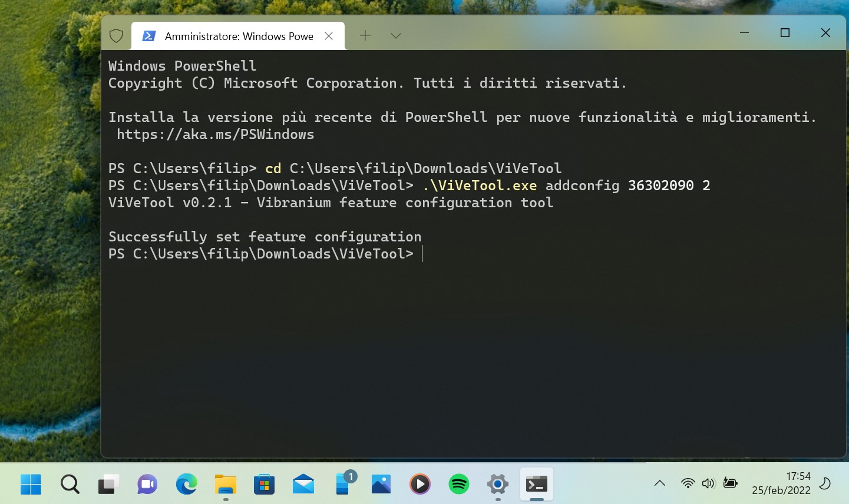Click the feature ID 36302090 in command

(661, 185)
